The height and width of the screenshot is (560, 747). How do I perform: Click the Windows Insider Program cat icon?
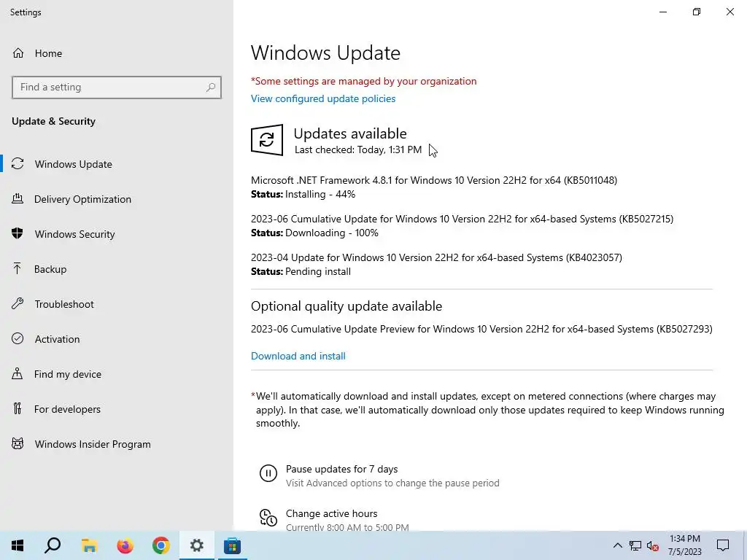(18, 444)
